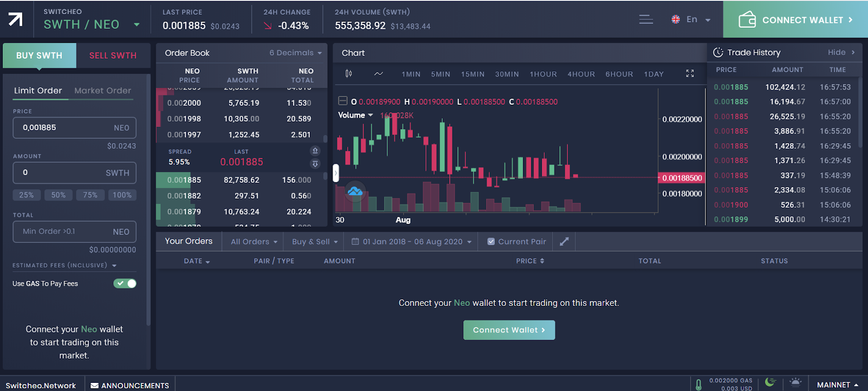Image resolution: width=868 pixels, height=391 pixels.
Task: Open the hamburger menu icon
Action: coord(646,20)
